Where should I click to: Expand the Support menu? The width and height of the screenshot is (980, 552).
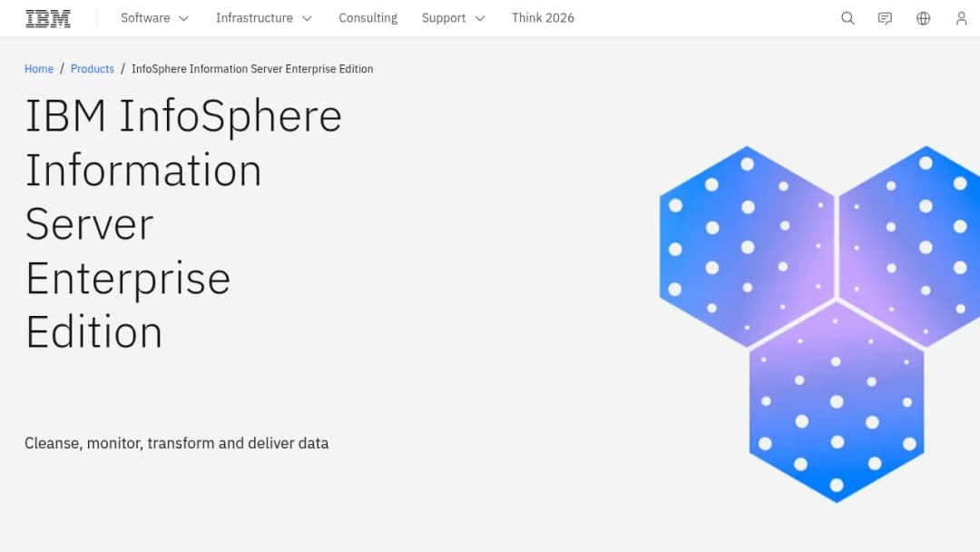click(453, 18)
